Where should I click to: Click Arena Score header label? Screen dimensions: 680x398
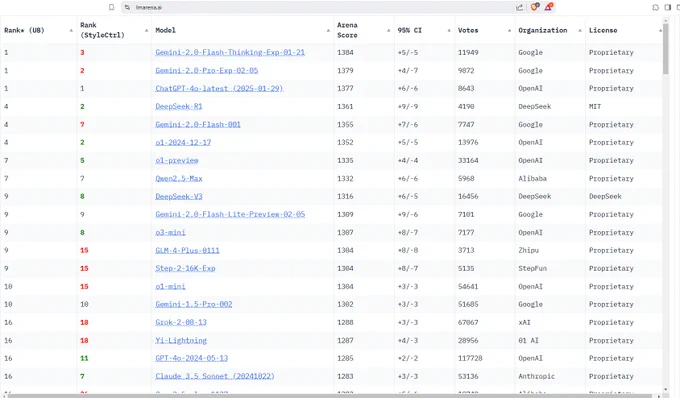click(x=347, y=30)
